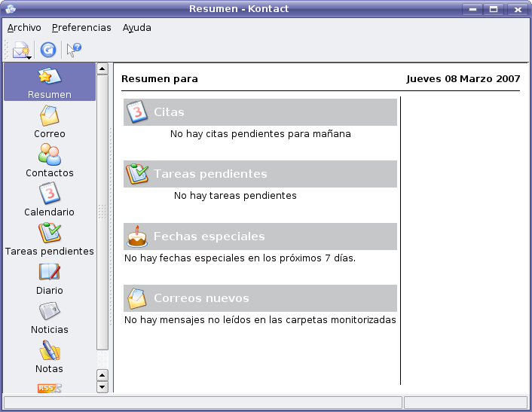532x412 pixels.
Task: Click the sidebar scroll down arrow
Action: pyautogui.click(x=102, y=387)
